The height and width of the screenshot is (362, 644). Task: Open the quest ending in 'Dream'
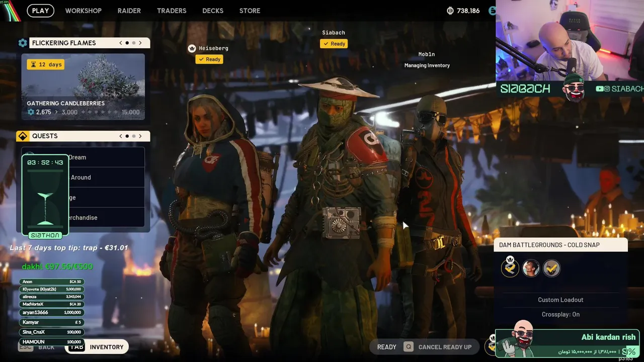coord(83,157)
